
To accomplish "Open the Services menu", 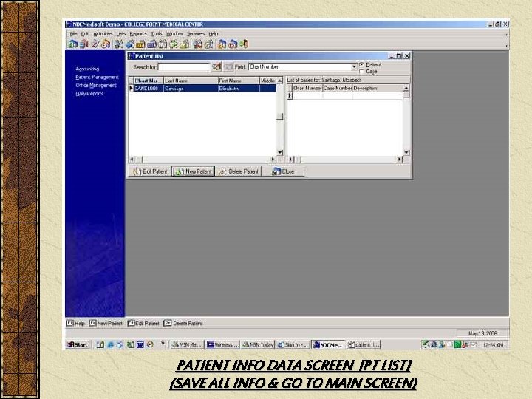I will point(196,34).
